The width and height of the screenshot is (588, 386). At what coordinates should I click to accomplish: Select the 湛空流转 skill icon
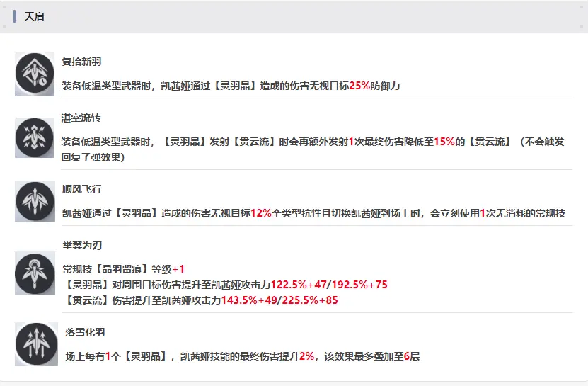tap(35, 138)
